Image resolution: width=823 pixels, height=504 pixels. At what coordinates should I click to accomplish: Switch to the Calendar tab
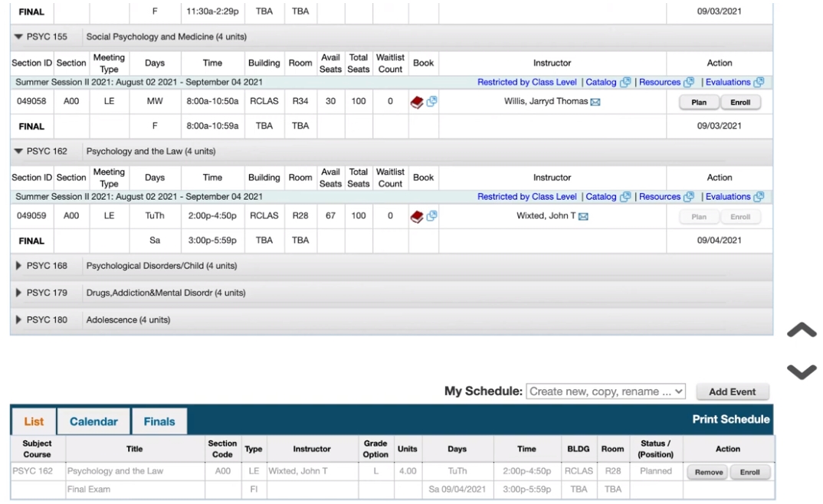pyautogui.click(x=94, y=422)
